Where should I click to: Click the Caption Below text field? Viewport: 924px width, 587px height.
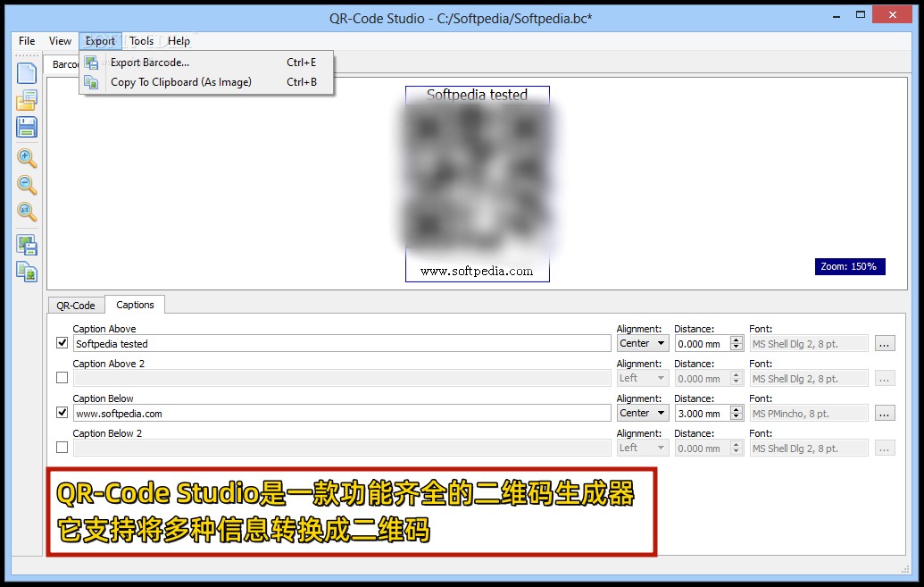342,413
